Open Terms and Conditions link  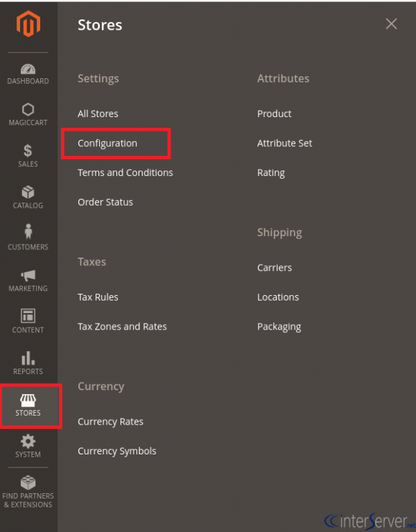click(x=125, y=172)
